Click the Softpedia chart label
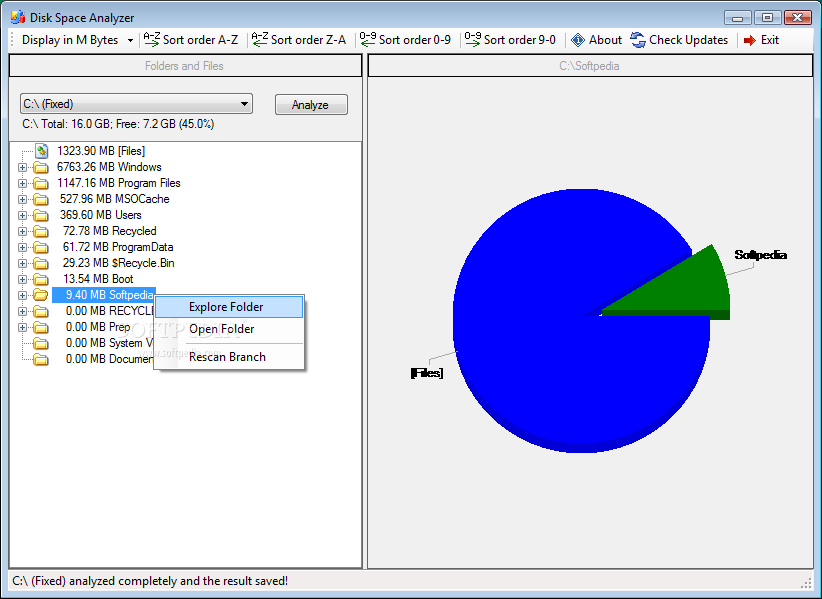Screen dimensions: 822x599 [760, 255]
